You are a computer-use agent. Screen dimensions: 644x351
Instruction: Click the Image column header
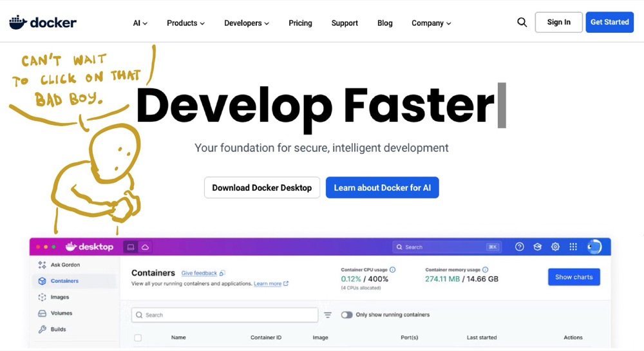tap(320, 337)
